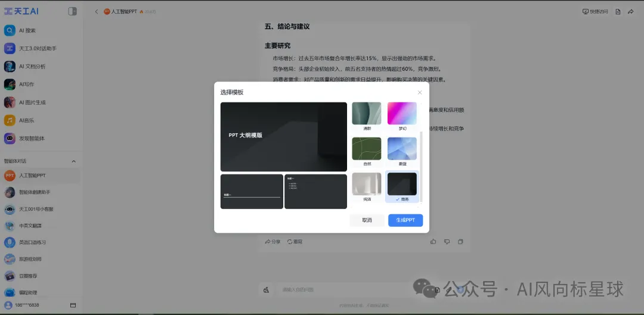Click the 主要研究 subheading
Image resolution: width=644 pixels, height=315 pixels.
pyautogui.click(x=278, y=45)
